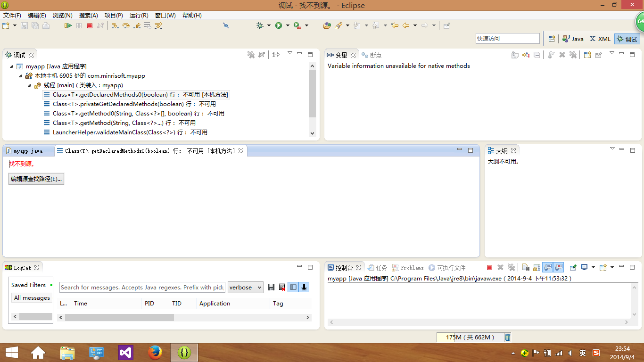
Task: Open the 编辑(E) menu
Action: [37, 15]
